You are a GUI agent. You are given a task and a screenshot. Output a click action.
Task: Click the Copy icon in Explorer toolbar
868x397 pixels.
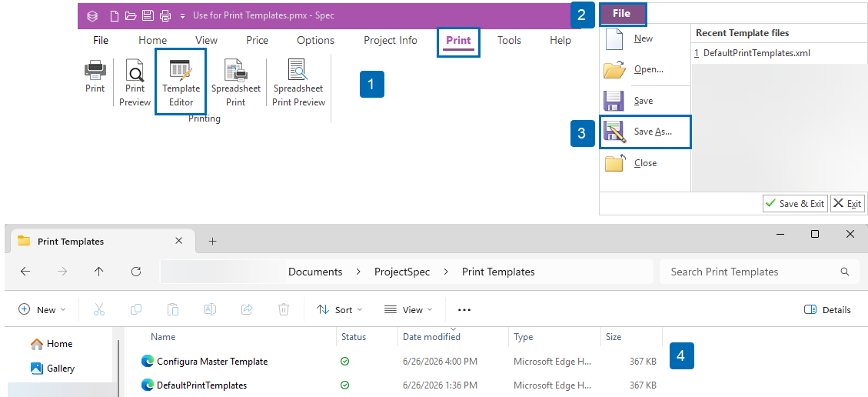click(x=135, y=309)
